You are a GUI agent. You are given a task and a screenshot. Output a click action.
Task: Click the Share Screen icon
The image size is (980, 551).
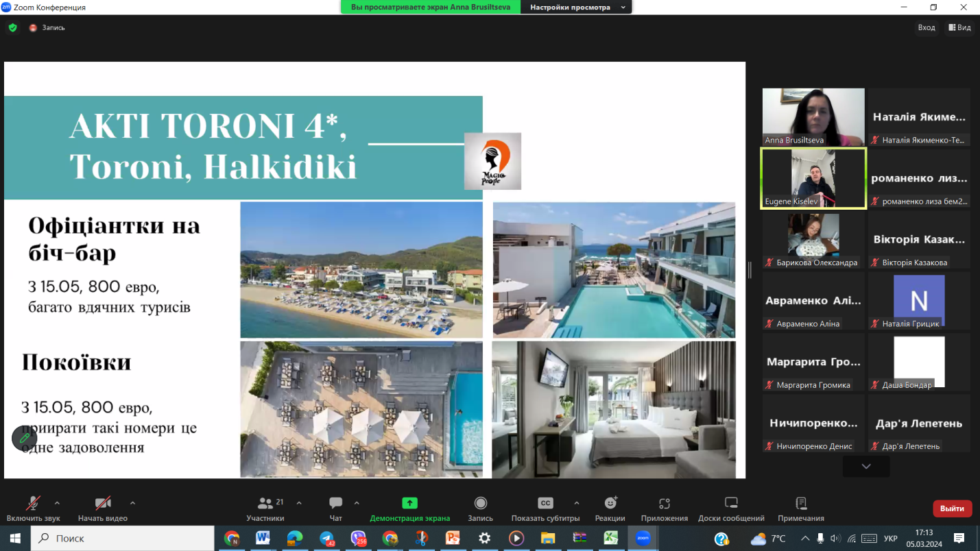[409, 504]
